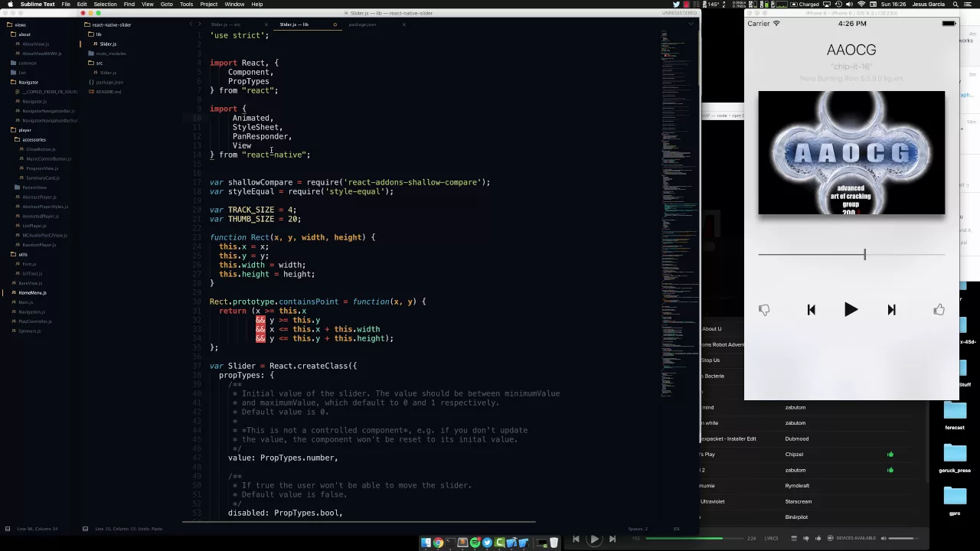Switch to the Slider.js — src tab

[226, 24]
